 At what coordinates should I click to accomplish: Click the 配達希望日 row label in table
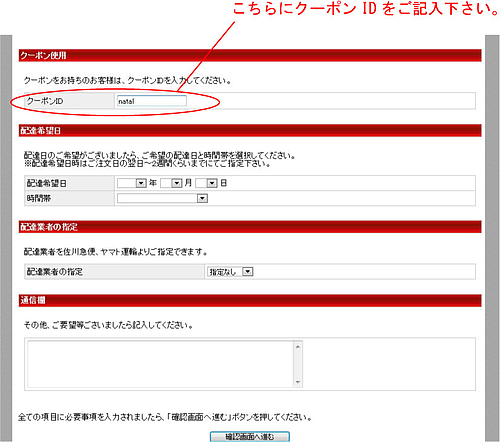[47, 183]
